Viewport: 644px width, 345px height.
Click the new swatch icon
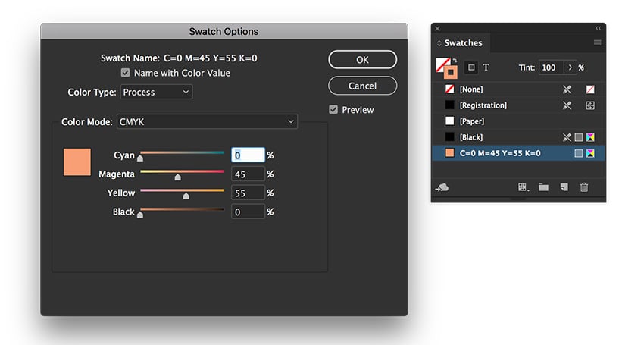pyautogui.click(x=564, y=187)
